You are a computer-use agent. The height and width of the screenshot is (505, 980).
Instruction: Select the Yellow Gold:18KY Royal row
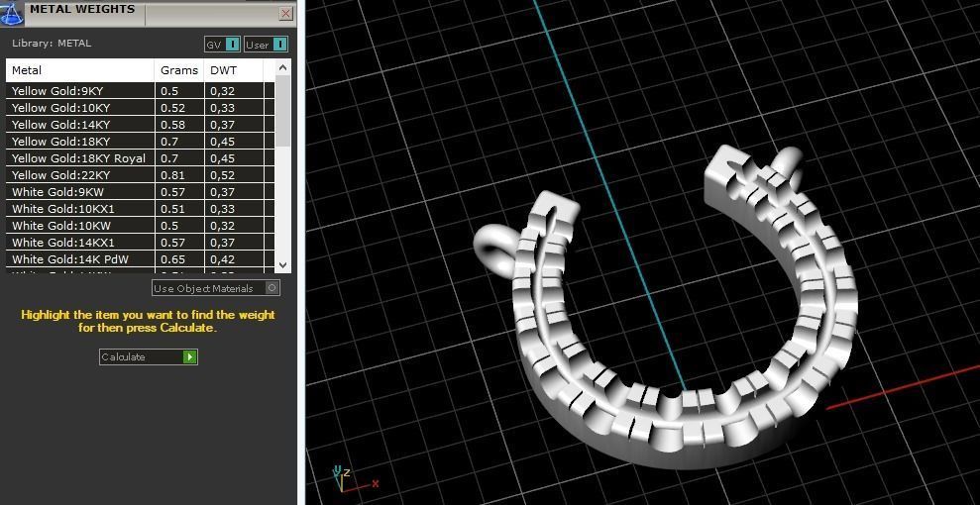tap(140, 157)
